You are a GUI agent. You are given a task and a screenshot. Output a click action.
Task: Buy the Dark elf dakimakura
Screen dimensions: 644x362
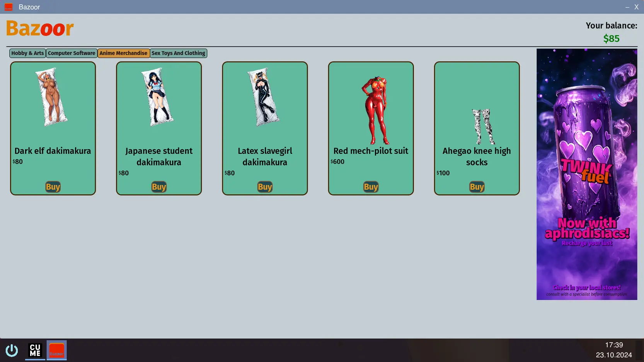tap(53, 187)
